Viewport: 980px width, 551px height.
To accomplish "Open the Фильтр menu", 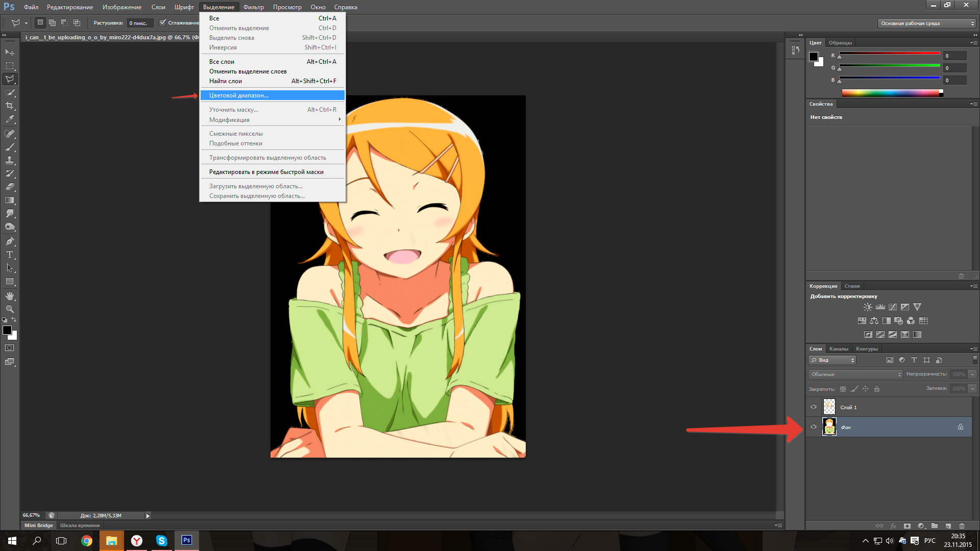I will (253, 7).
